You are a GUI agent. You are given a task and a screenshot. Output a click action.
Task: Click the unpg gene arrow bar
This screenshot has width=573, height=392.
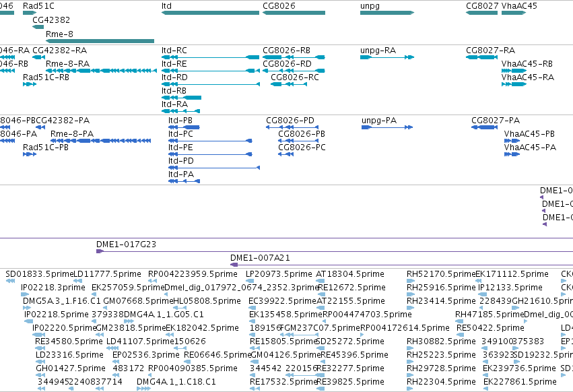(387, 13)
